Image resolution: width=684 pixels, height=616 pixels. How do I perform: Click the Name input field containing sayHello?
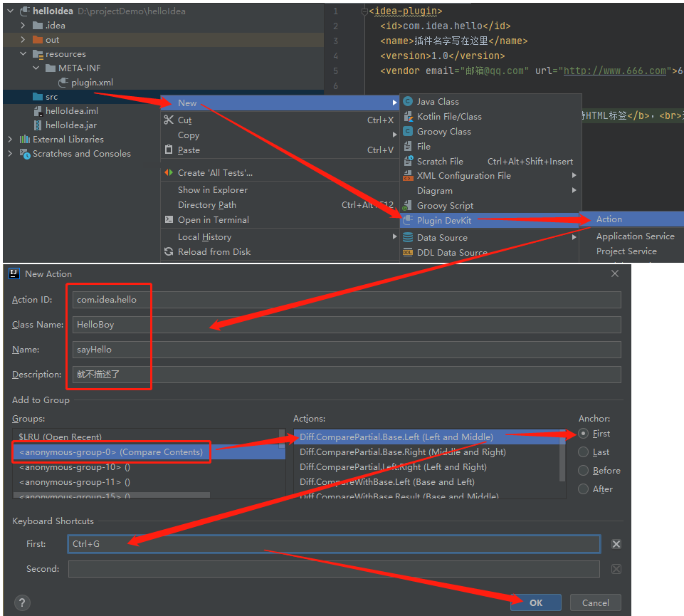point(347,349)
